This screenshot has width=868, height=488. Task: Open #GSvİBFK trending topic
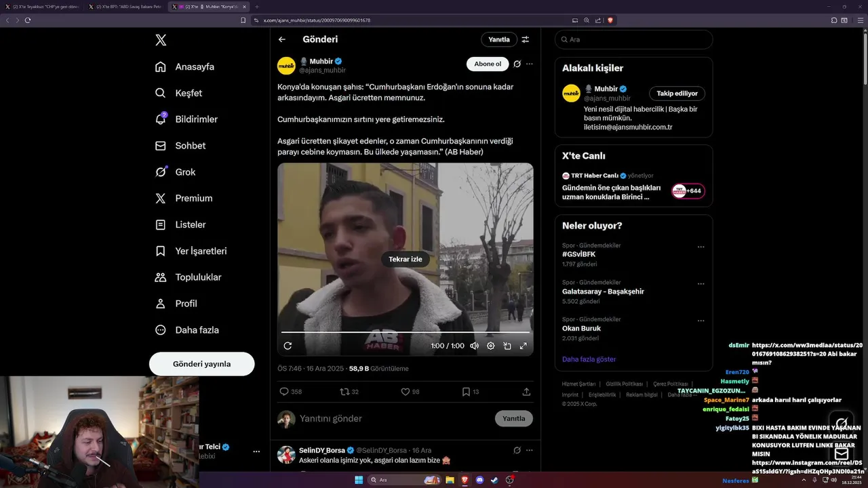(579, 254)
